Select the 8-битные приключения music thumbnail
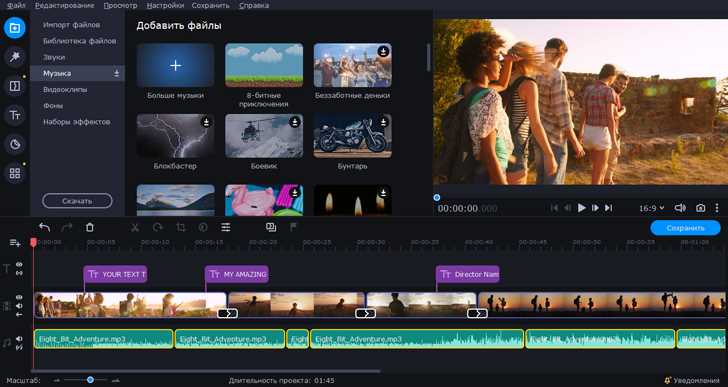Image resolution: width=728 pixels, height=387 pixels. 264,65
